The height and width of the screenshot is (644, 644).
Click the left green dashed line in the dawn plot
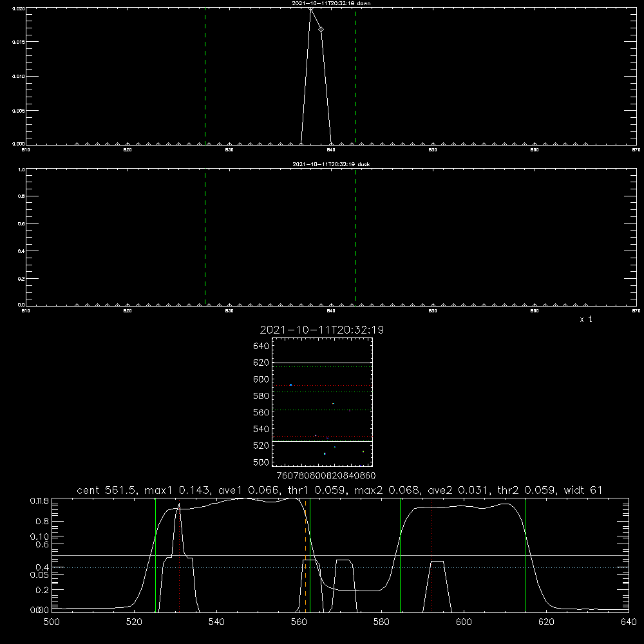pos(205,76)
